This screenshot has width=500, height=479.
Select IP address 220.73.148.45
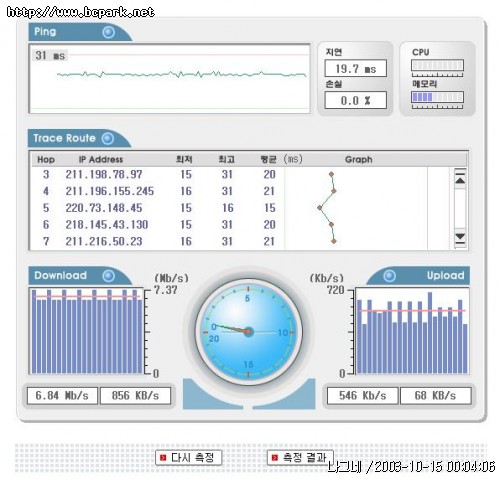(104, 208)
